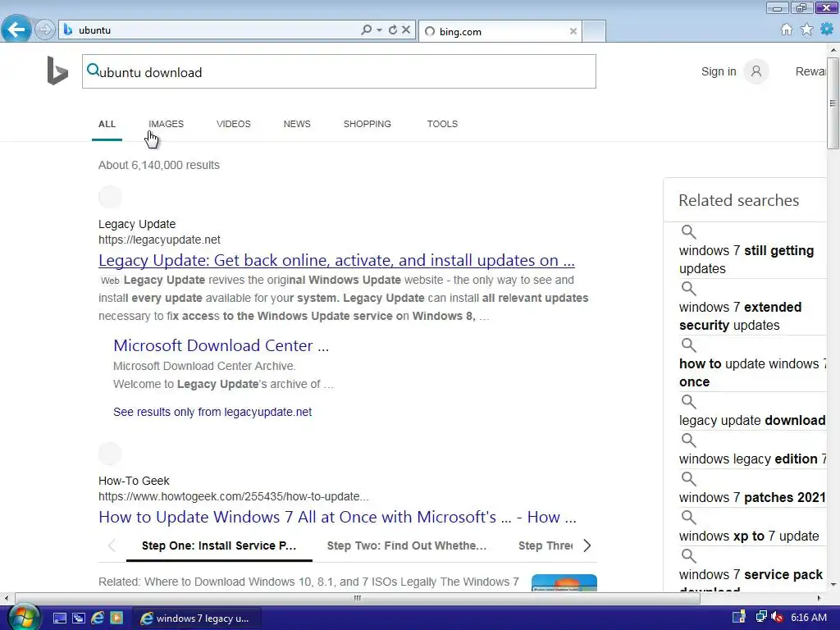Switch to the IMAGES tab

166,124
